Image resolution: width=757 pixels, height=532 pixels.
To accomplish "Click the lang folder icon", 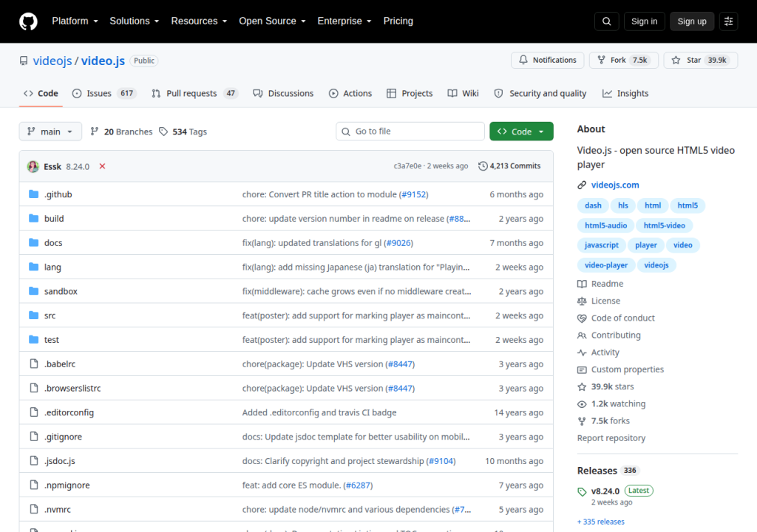I will pos(34,267).
